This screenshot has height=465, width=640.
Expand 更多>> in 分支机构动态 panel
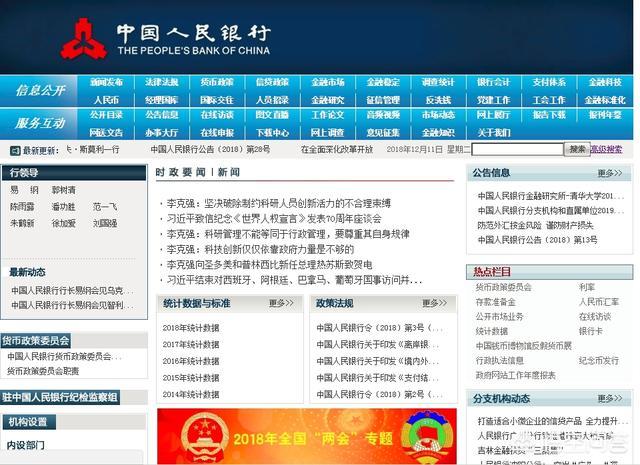click(610, 398)
